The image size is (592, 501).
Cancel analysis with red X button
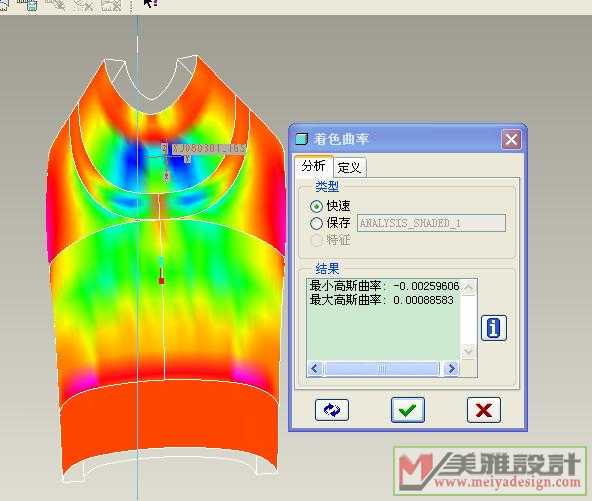(x=484, y=410)
